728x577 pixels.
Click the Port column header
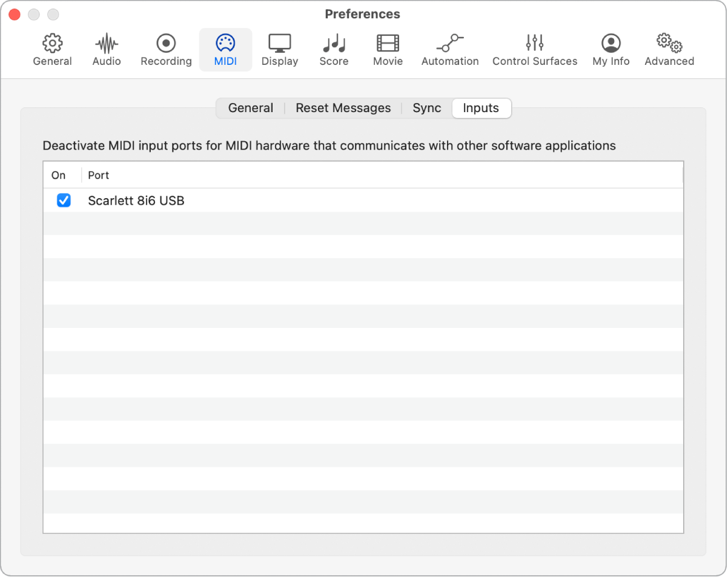99,175
